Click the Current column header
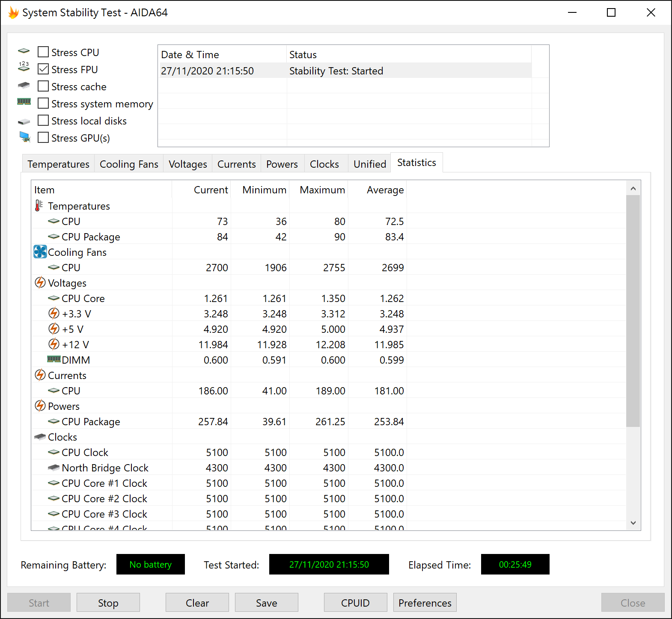The image size is (672, 619). tap(202, 190)
